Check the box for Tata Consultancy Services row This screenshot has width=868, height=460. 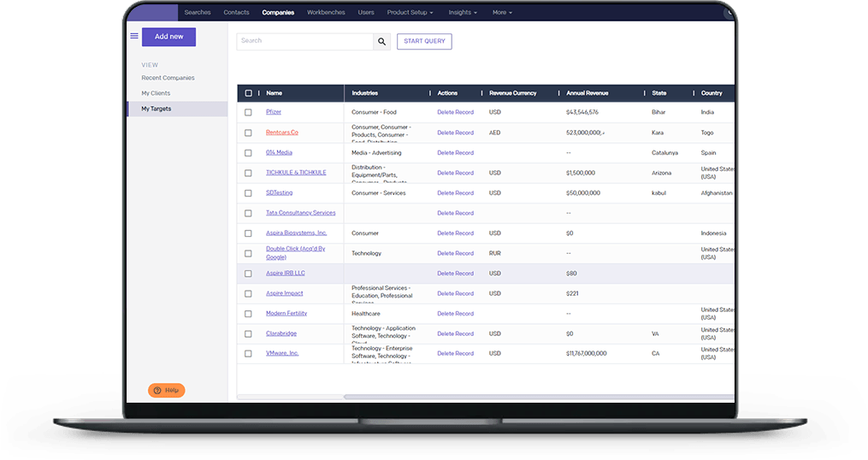[249, 213]
